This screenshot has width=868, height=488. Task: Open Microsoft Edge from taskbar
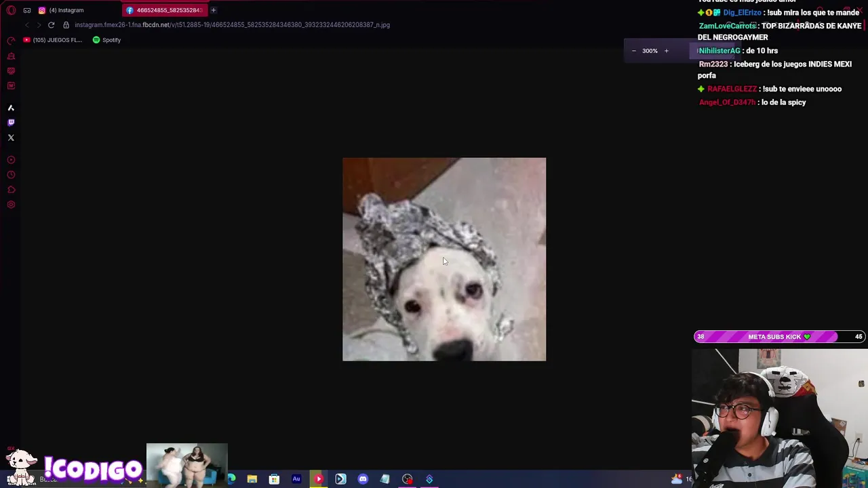(x=231, y=479)
